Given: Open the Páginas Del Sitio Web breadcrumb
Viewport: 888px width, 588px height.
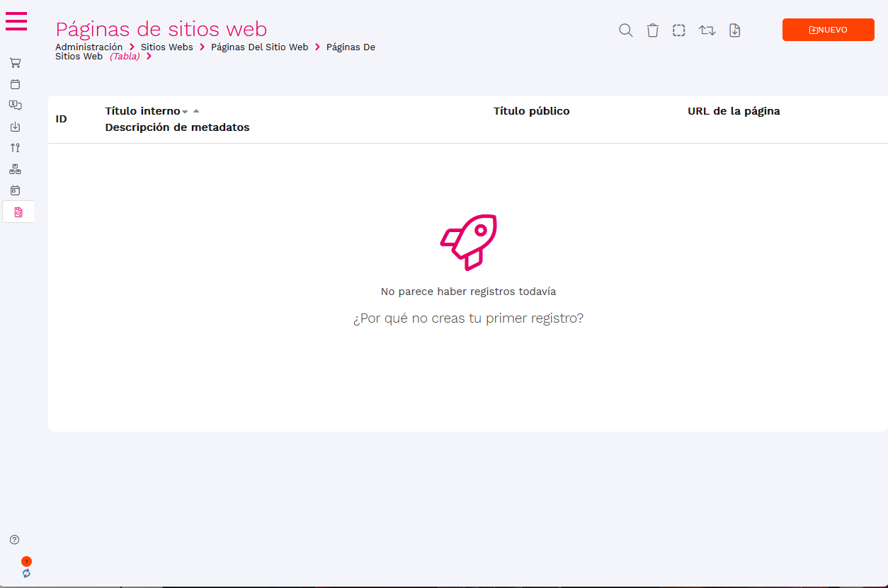Looking at the screenshot, I should tap(259, 47).
